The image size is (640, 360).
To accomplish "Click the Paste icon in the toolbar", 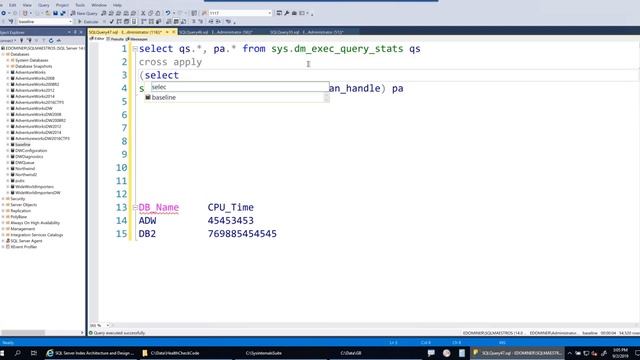I will click(x=158, y=13).
